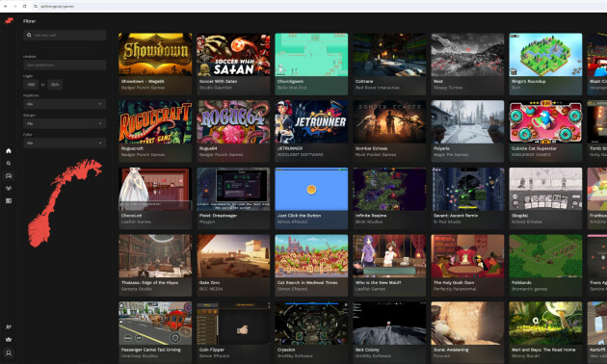
Task: Select the game controller icon in the sidebar
Action: tap(9, 175)
